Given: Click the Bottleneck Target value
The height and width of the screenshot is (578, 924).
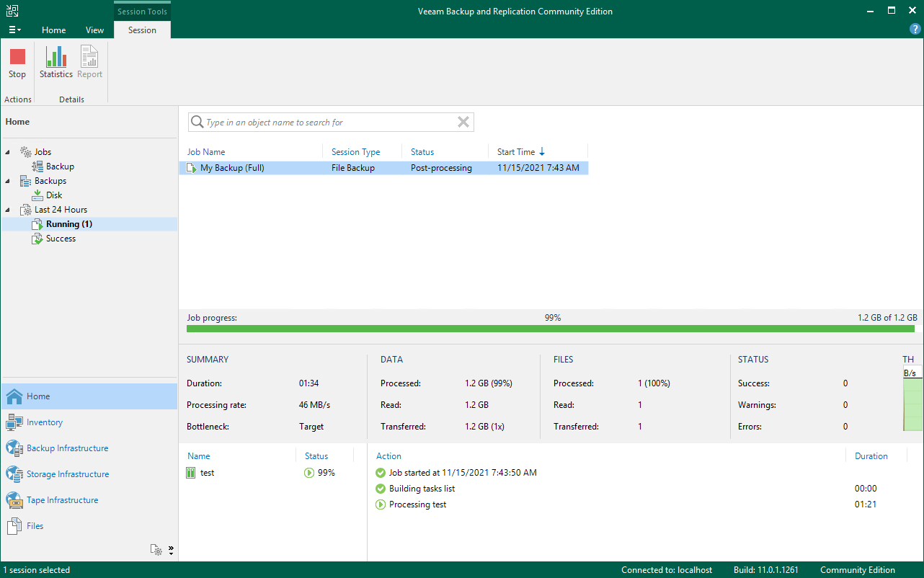Looking at the screenshot, I should point(311,427).
